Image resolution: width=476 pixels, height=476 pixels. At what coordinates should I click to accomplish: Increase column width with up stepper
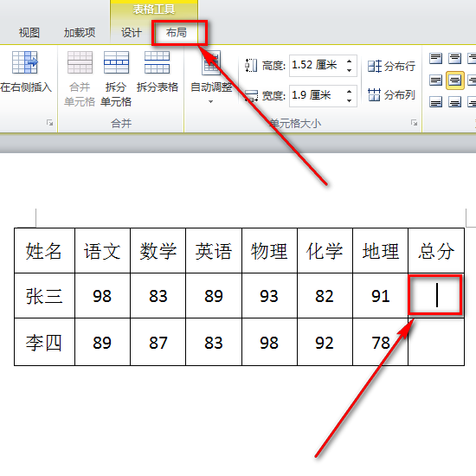tap(349, 92)
